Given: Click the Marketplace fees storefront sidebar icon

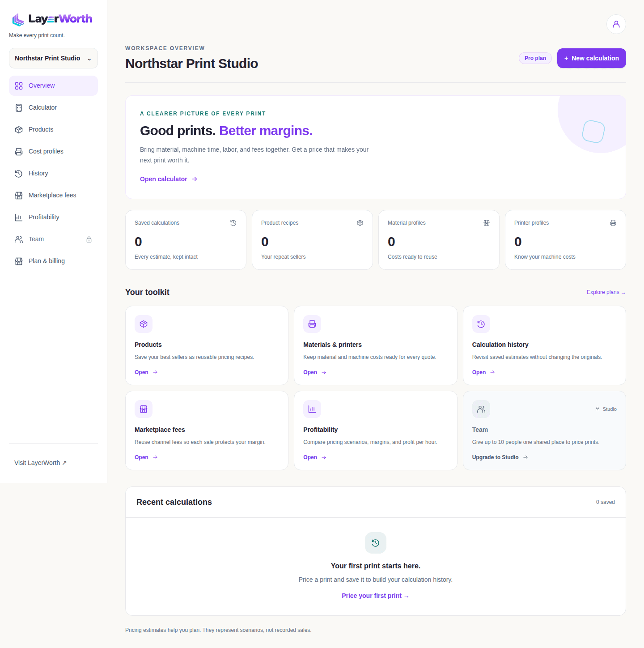Looking at the screenshot, I should point(19,196).
